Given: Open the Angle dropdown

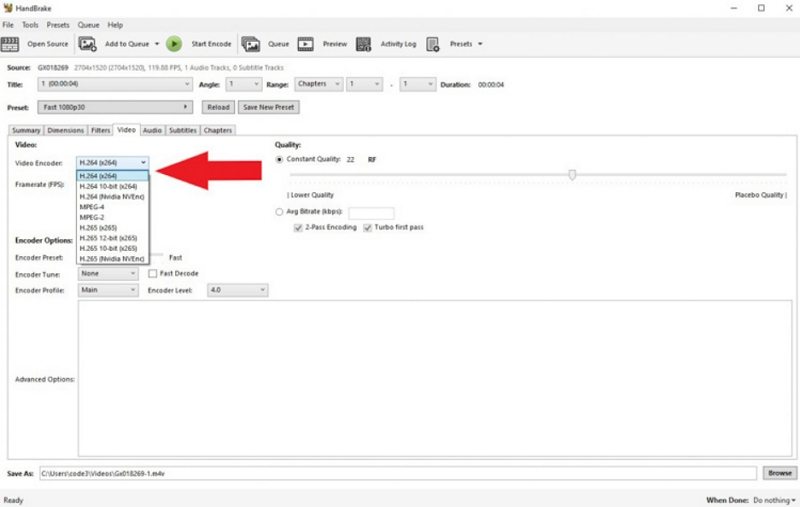Looking at the screenshot, I should coord(244,84).
